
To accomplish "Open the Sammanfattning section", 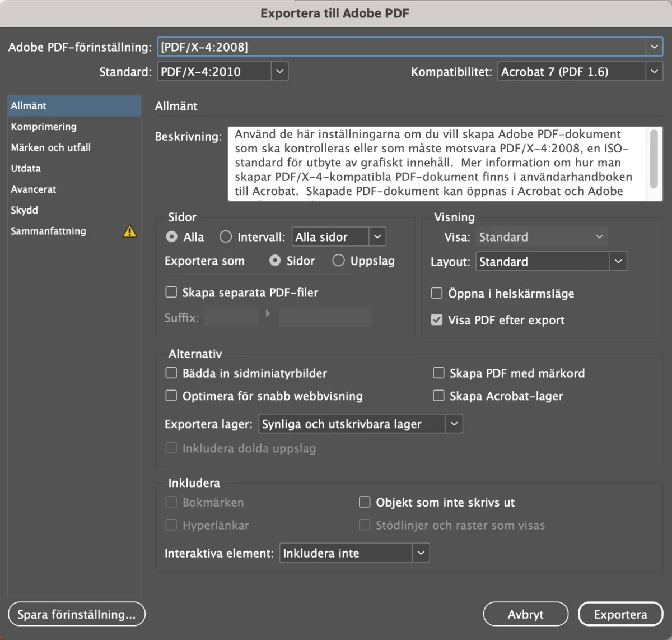I will click(x=74, y=231).
